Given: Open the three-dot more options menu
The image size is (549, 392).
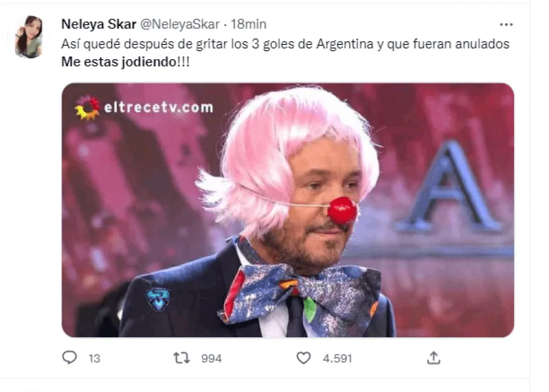Looking at the screenshot, I should tap(506, 24).
